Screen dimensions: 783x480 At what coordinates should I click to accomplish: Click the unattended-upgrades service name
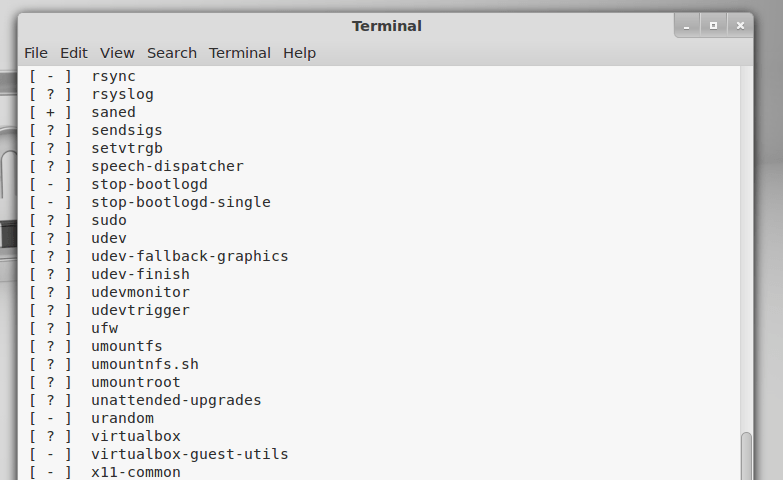(x=176, y=400)
